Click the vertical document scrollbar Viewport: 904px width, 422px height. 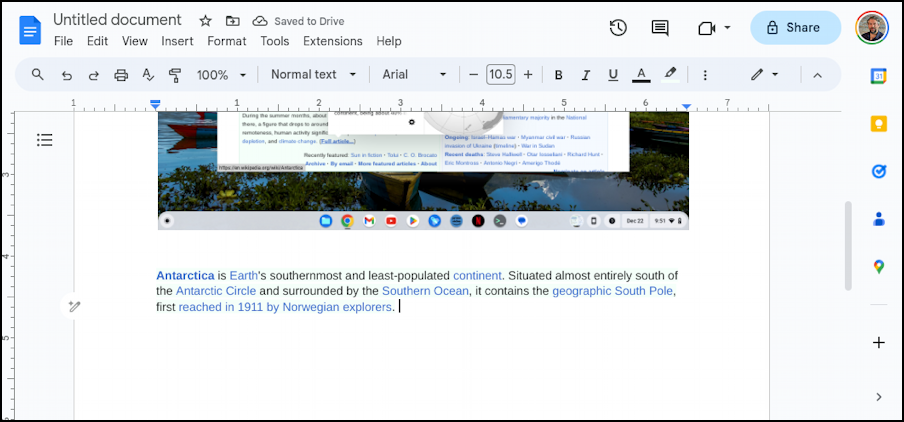(848, 246)
